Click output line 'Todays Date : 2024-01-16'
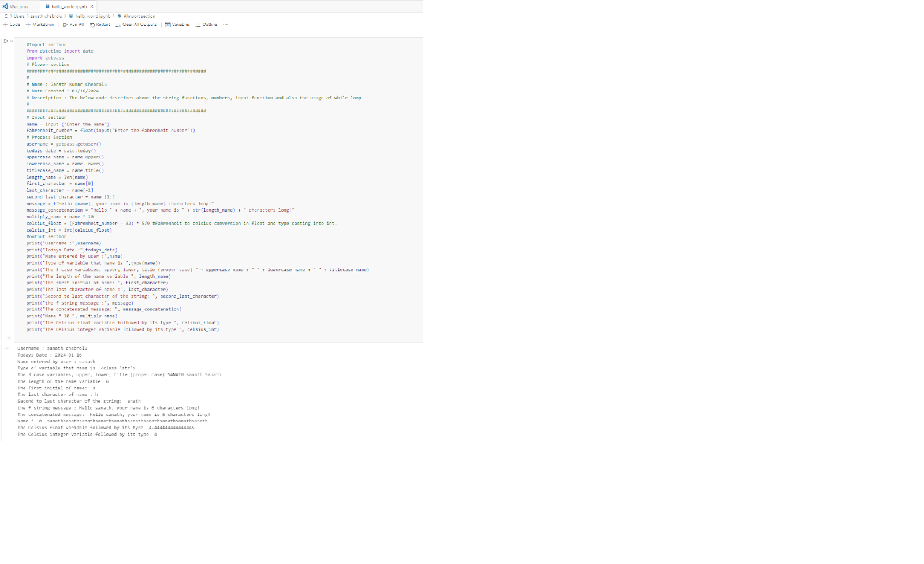Screen dimensions: 924x564 pos(50,355)
